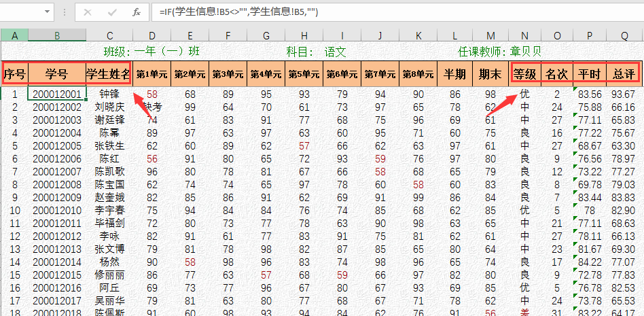
Task: Select student ID 200012014
Action: pyautogui.click(x=57, y=262)
